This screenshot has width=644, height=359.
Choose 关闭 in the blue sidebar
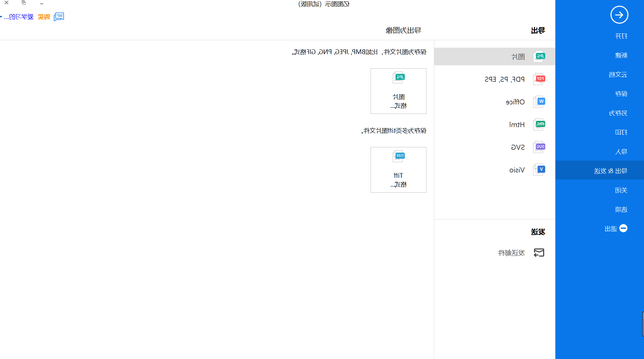621,190
